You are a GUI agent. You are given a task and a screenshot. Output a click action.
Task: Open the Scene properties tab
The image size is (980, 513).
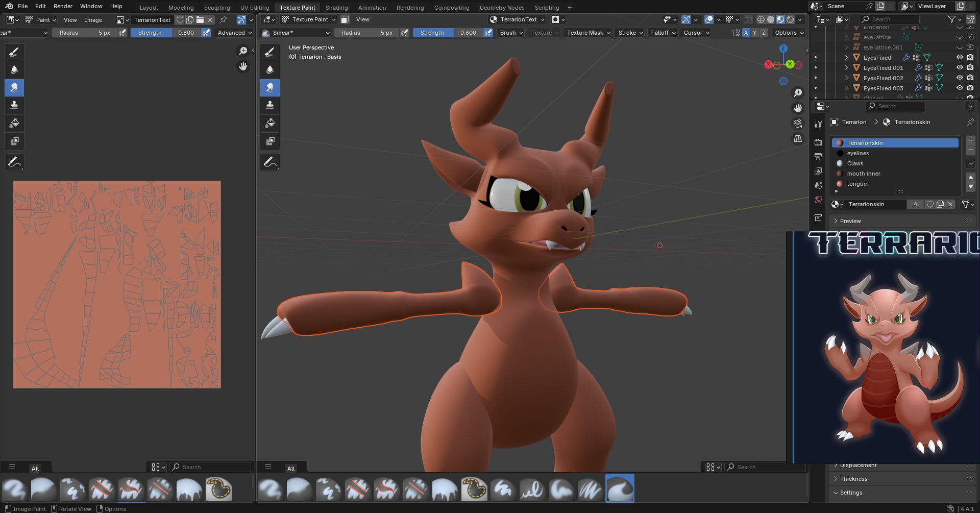pos(818,185)
